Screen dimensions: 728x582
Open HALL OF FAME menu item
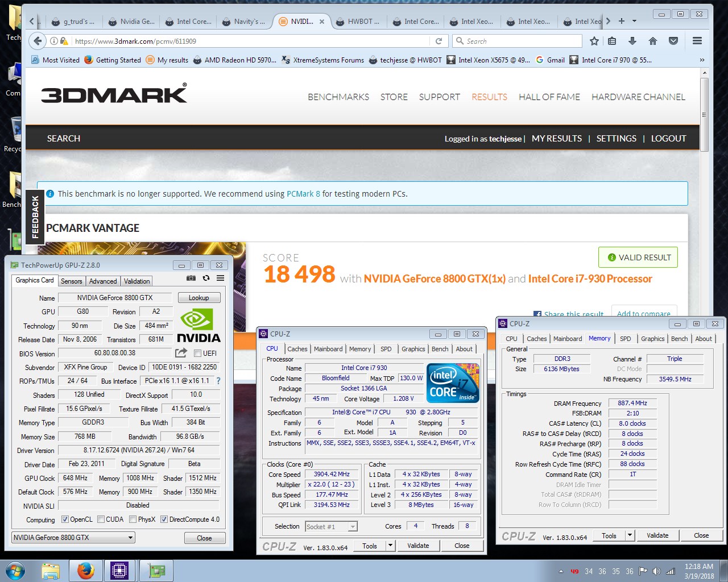tap(549, 97)
